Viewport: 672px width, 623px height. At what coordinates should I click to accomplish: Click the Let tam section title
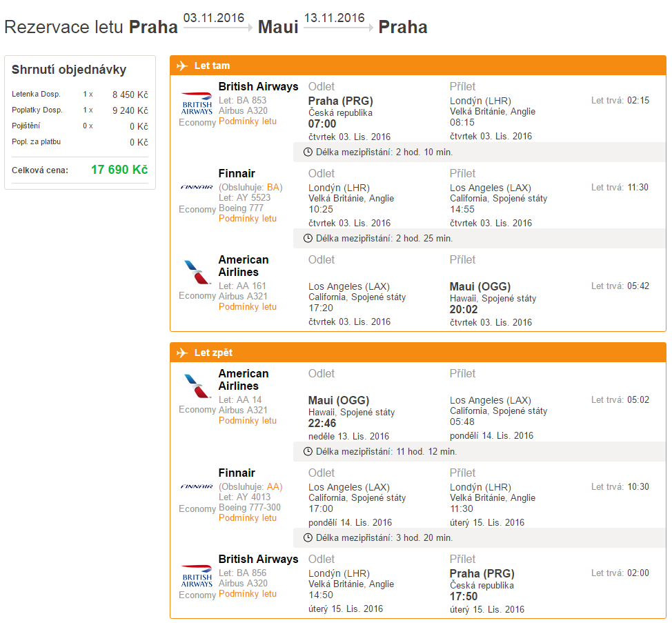click(212, 66)
